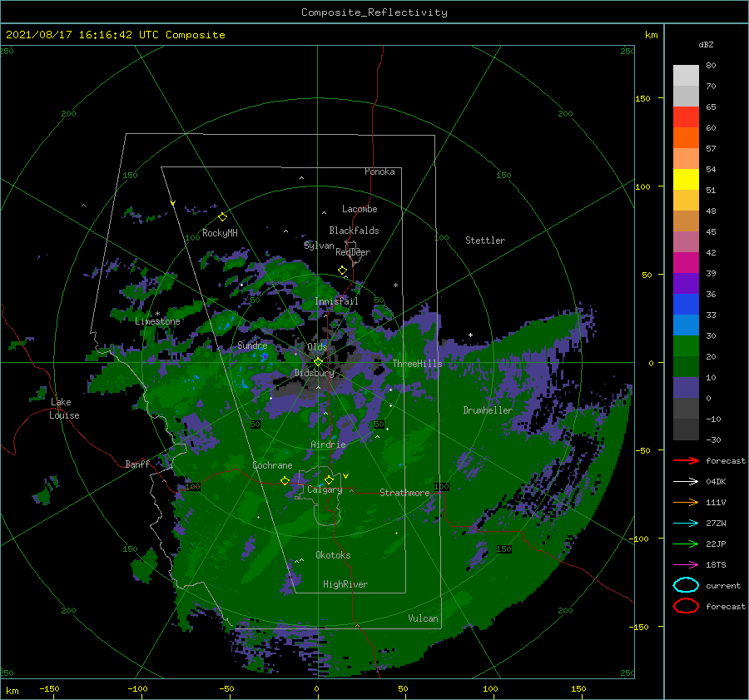Viewport: 749px width, 700px height.
Task: Click the slate purple swatch between 10 and 0
Action: click(686, 387)
